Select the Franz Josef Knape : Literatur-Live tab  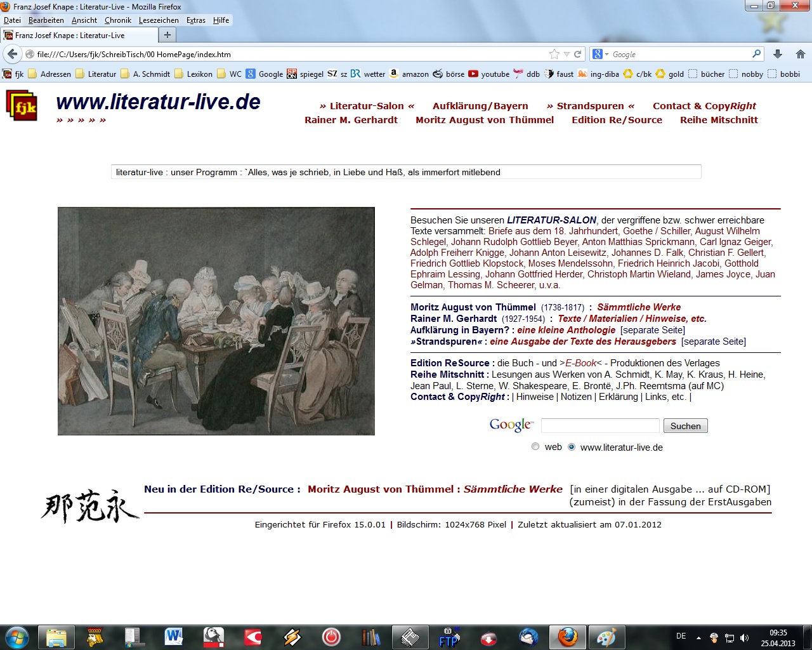coord(78,36)
